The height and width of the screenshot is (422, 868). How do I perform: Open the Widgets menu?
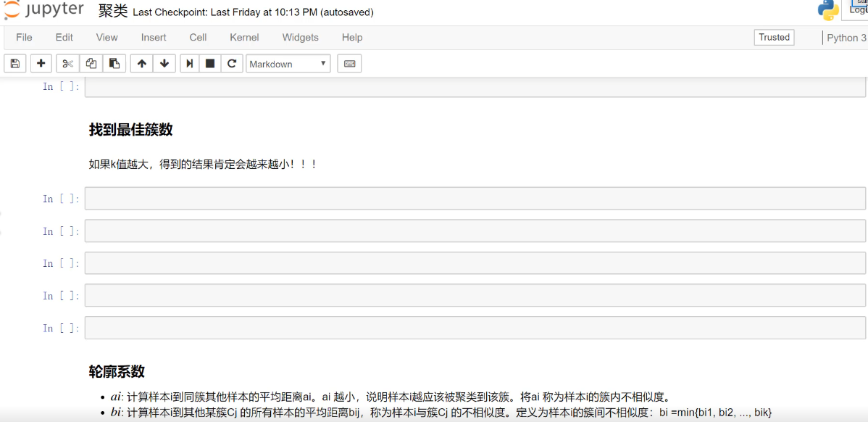(x=300, y=37)
